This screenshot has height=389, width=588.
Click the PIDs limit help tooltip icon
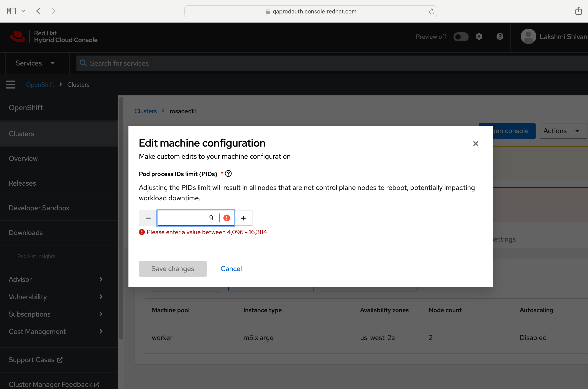228,174
